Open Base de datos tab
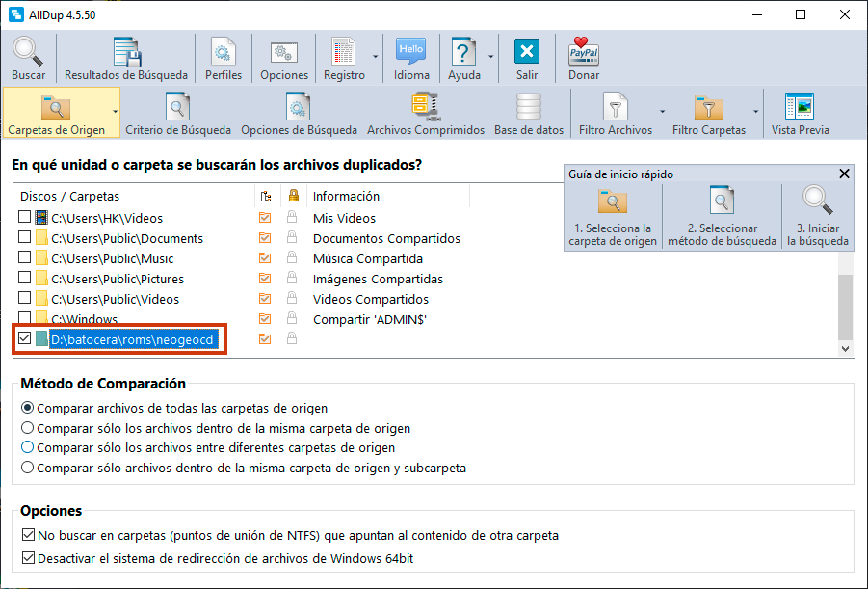This screenshot has width=868, height=589. [x=529, y=113]
